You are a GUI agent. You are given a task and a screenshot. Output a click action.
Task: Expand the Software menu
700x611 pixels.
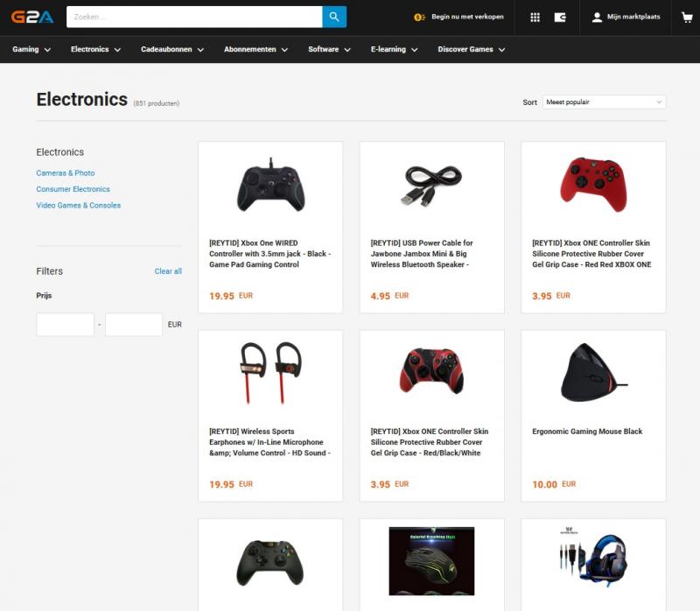click(329, 49)
